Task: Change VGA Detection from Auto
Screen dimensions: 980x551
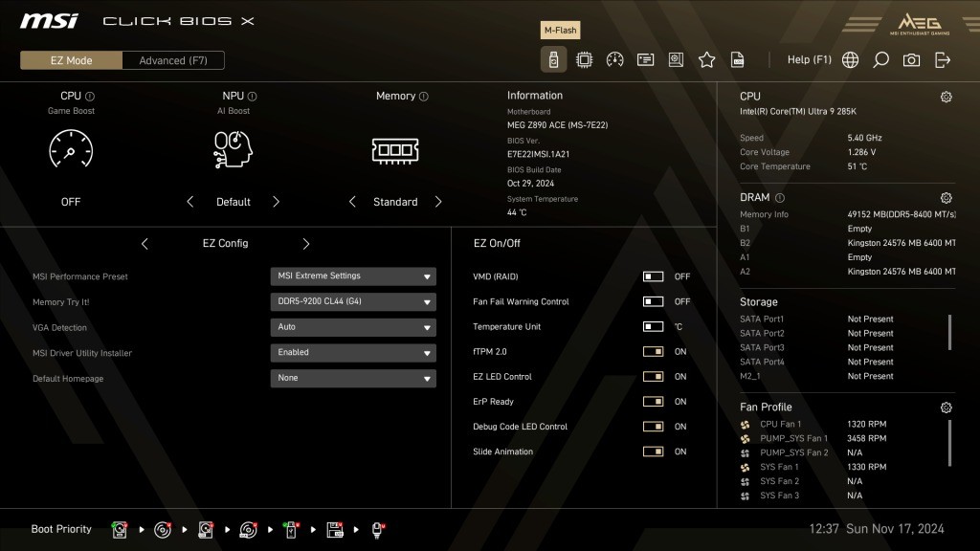Action: (x=352, y=327)
